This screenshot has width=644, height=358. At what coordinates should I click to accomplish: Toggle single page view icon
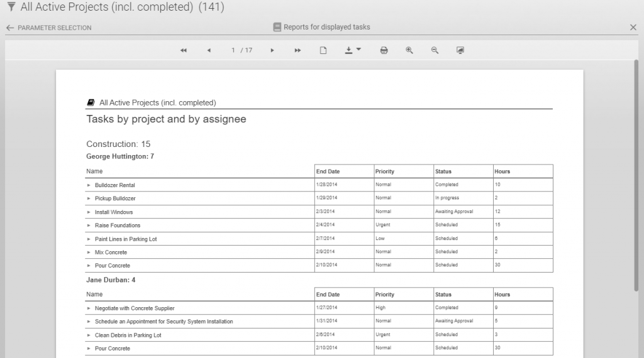click(x=323, y=50)
